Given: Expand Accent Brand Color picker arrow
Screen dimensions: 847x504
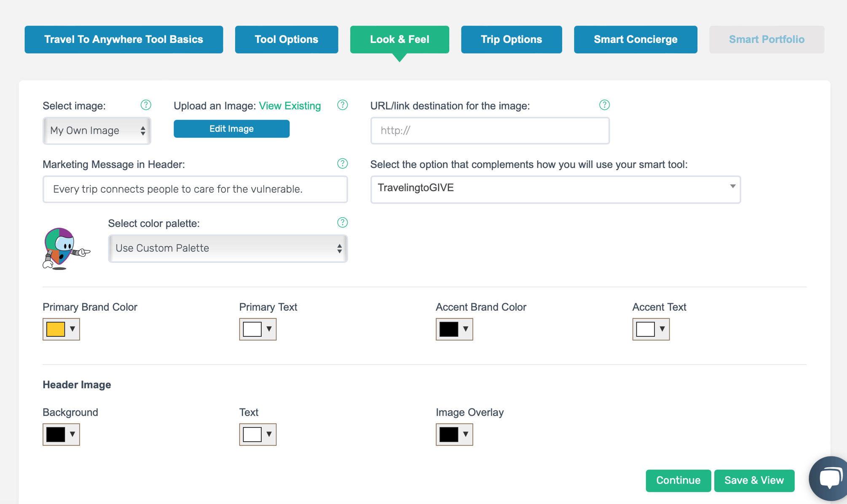Looking at the screenshot, I should pyautogui.click(x=466, y=329).
